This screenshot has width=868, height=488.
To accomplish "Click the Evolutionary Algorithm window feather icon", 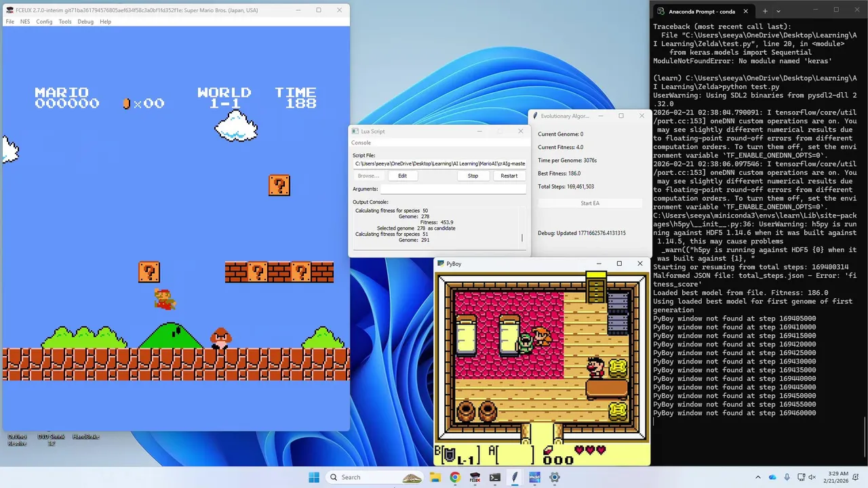I will click(x=534, y=116).
